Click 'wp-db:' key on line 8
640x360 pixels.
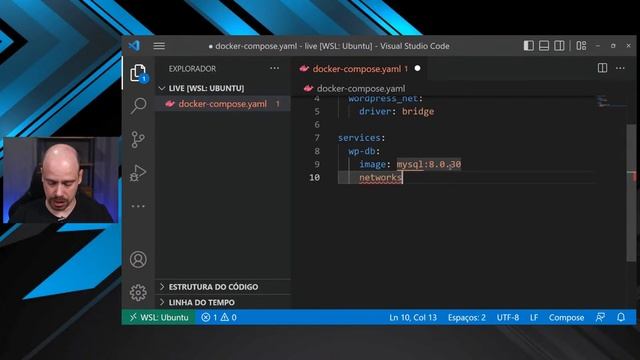364,151
